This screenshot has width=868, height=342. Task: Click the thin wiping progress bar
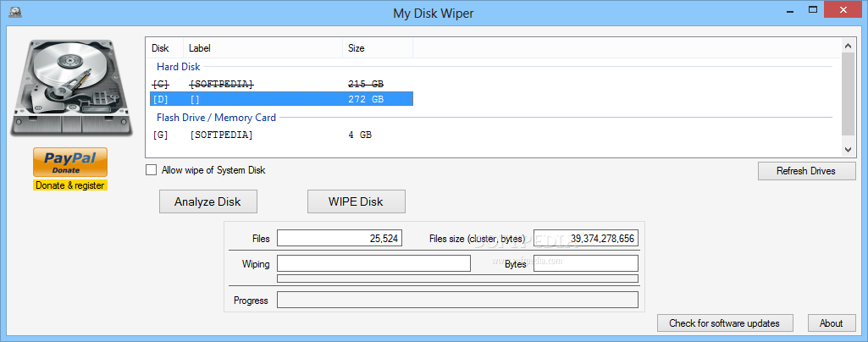(x=458, y=279)
